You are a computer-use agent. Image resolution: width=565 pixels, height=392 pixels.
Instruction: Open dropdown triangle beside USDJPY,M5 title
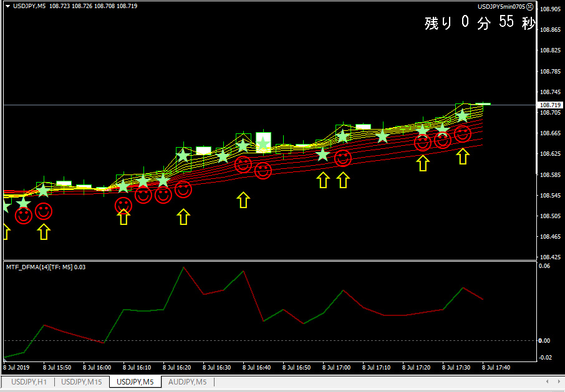8,6
